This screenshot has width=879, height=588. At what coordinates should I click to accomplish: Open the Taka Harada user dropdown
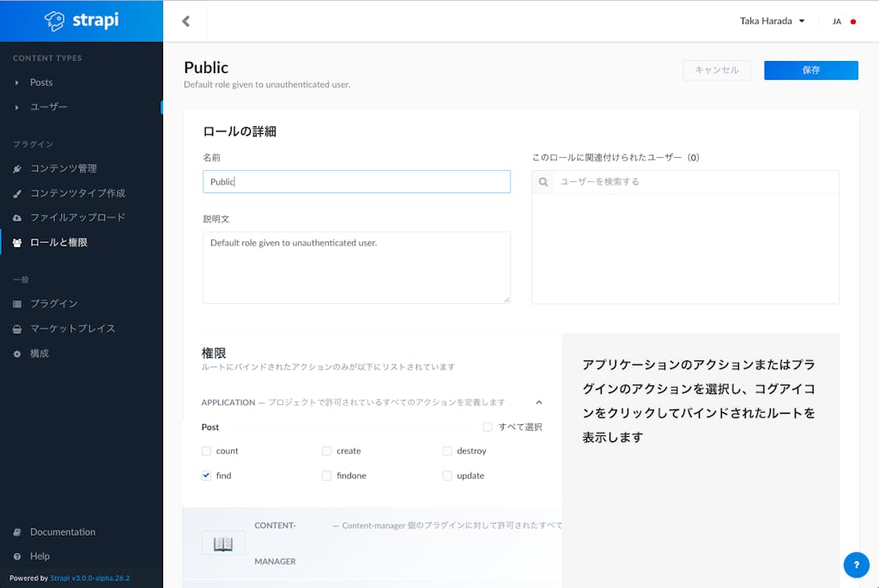772,21
